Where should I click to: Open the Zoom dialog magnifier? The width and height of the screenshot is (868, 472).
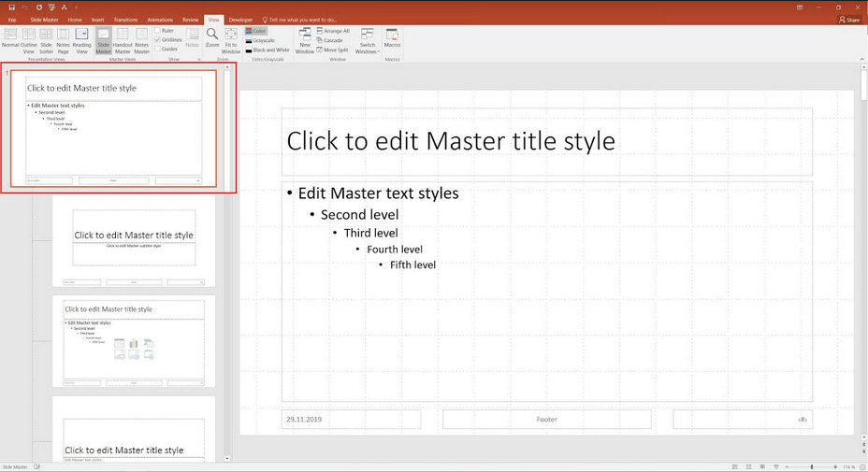(x=212, y=38)
